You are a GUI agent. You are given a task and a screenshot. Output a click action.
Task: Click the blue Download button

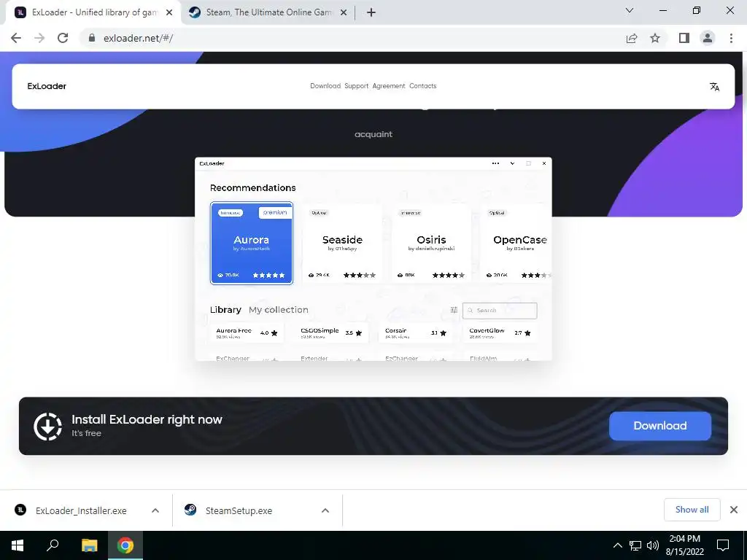(659, 426)
